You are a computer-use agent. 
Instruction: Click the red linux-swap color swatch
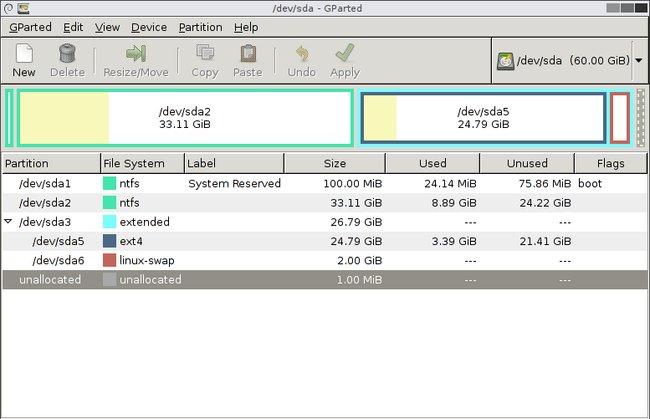[x=109, y=260]
